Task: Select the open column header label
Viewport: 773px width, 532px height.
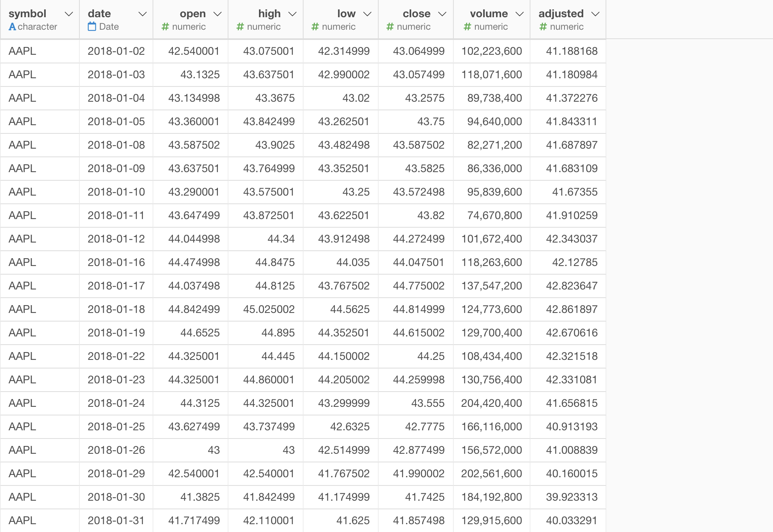Action: point(193,14)
